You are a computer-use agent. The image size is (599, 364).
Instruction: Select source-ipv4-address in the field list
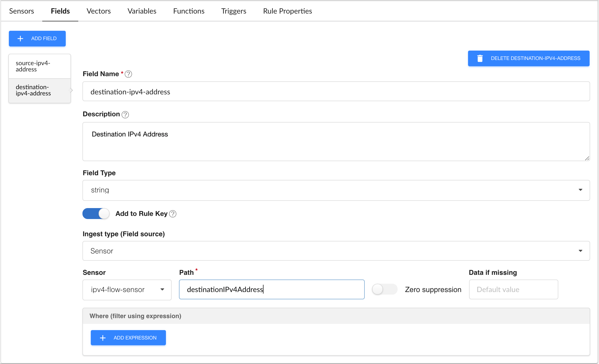40,66
